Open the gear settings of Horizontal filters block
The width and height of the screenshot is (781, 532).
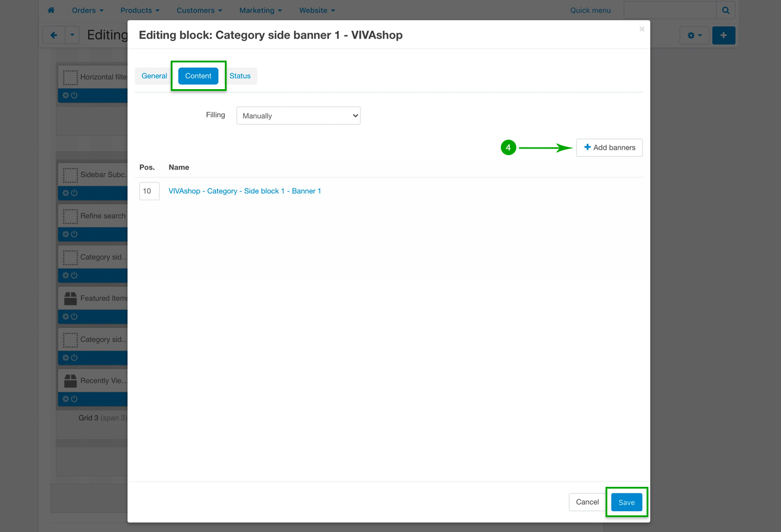click(66, 96)
